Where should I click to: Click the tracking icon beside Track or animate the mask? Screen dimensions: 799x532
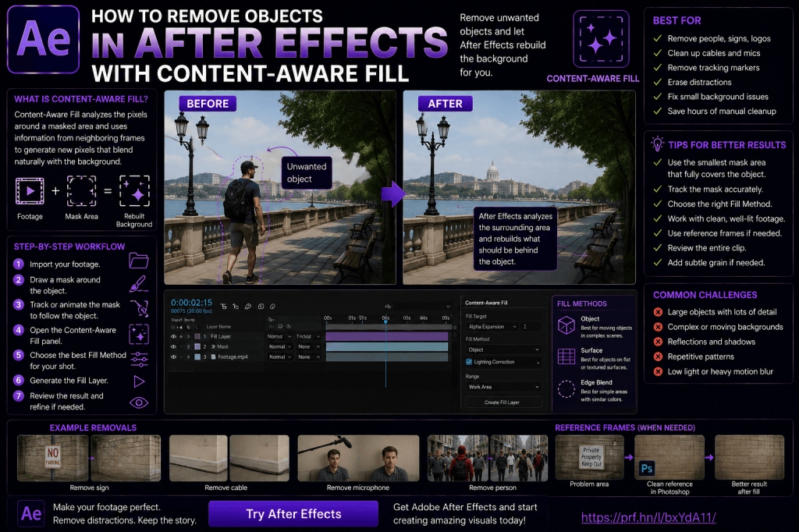click(x=139, y=308)
